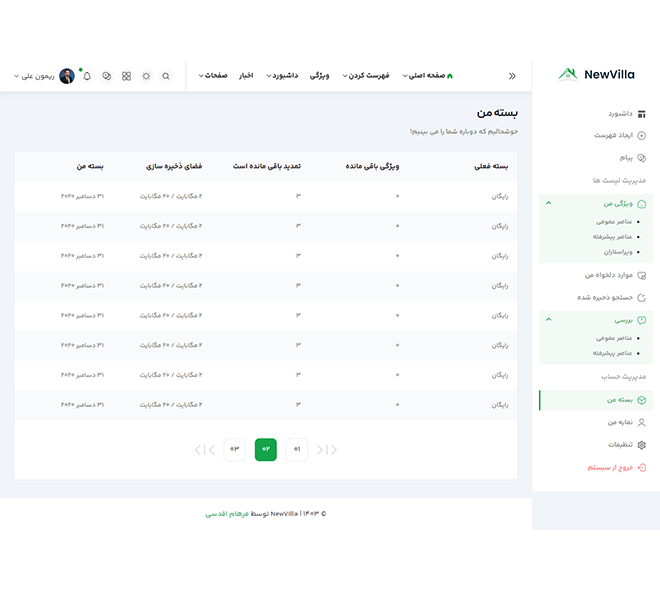Open the search icon in header

(166, 76)
